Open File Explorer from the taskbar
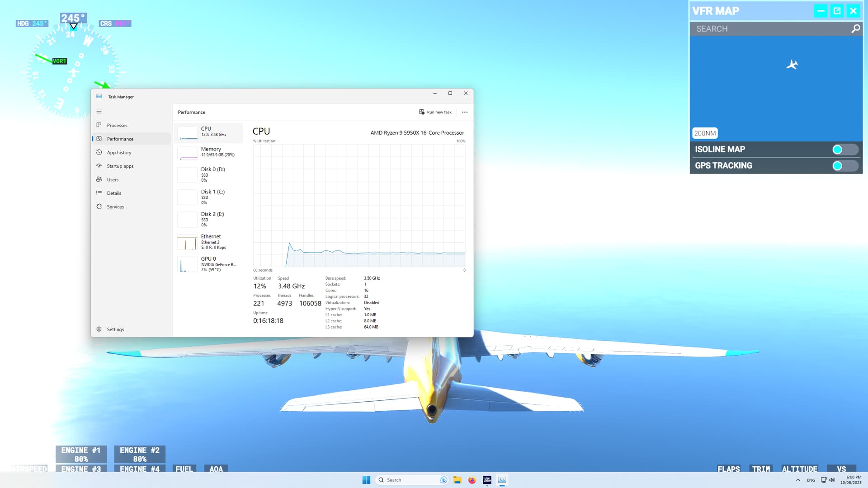The height and width of the screenshot is (488, 868). pyautogui.click(x=457, y=480)
